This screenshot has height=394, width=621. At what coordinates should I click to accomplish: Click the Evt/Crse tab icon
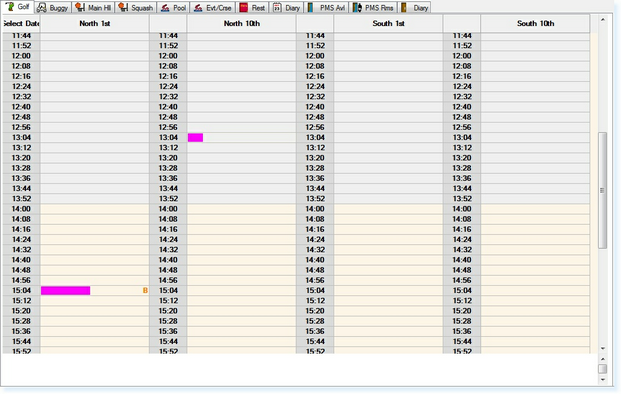click(x=198, y=8)
